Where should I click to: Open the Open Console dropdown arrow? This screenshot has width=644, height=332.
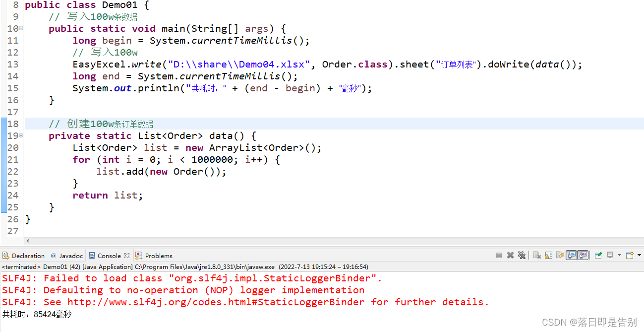coord(639,255)
